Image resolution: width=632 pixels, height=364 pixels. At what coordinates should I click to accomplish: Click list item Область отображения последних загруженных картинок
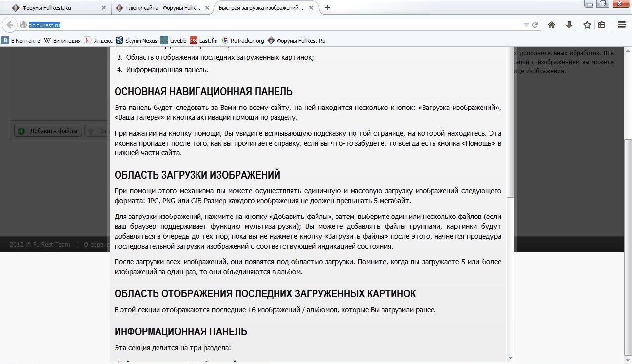220,57
